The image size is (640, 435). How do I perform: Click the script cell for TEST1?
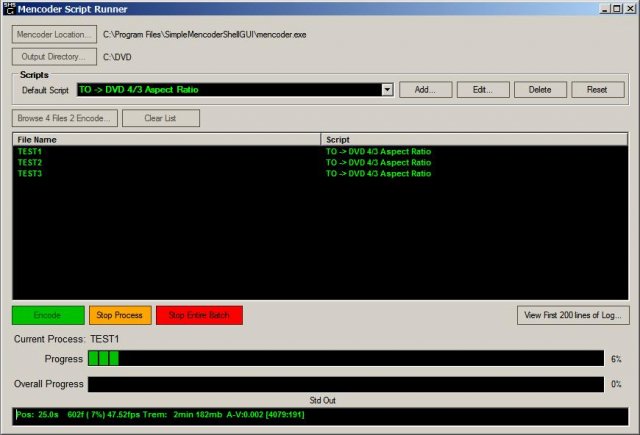point(378,151)
